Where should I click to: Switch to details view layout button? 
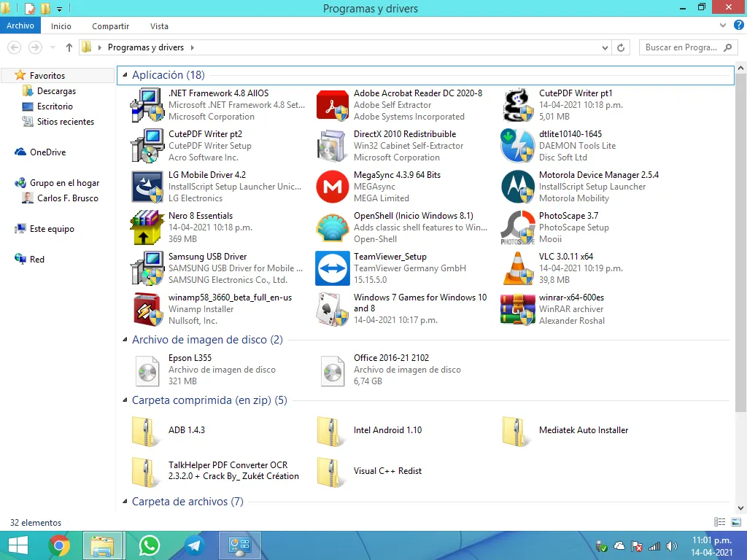click(720, 522)
